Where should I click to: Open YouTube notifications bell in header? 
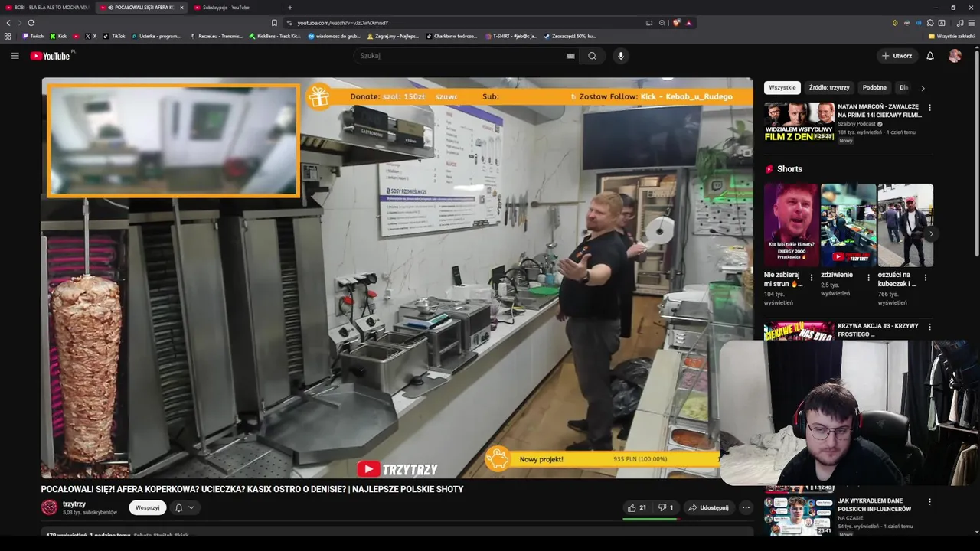coord(930,56)
